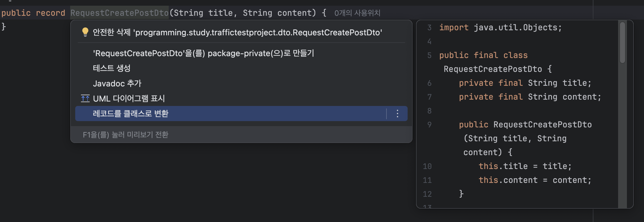The image size is (644, 222).
Task: Click the UML diagram icon
Action: click(x=85, y=98)
